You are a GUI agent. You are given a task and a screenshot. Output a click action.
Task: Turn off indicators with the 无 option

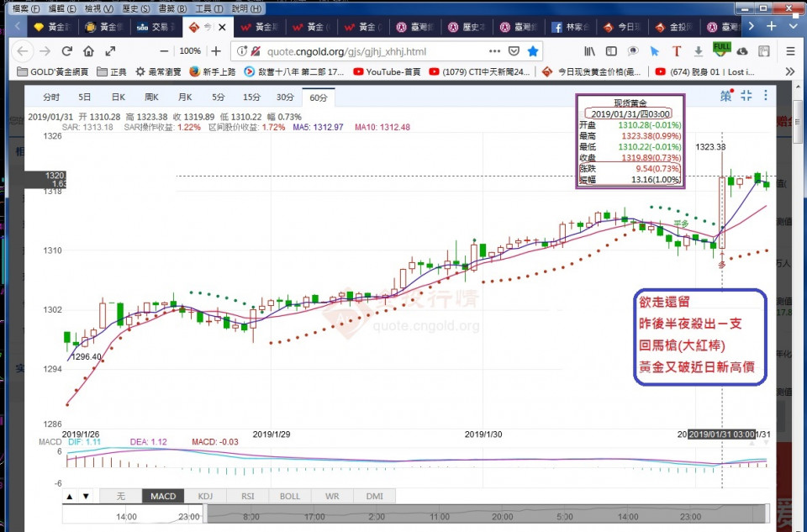coord(121,496)
